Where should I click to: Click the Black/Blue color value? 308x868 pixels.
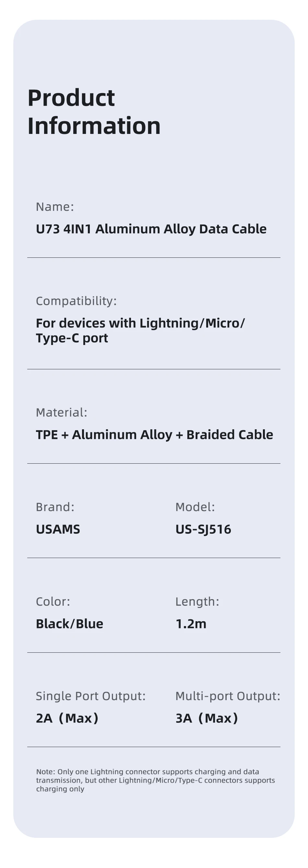(x=69, y=624)
